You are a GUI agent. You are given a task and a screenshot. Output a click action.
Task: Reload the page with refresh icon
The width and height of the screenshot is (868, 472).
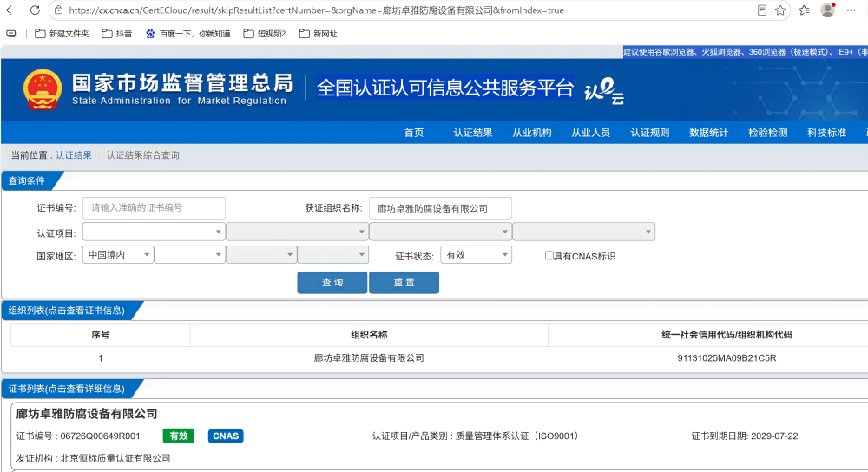tap(35, 10)
